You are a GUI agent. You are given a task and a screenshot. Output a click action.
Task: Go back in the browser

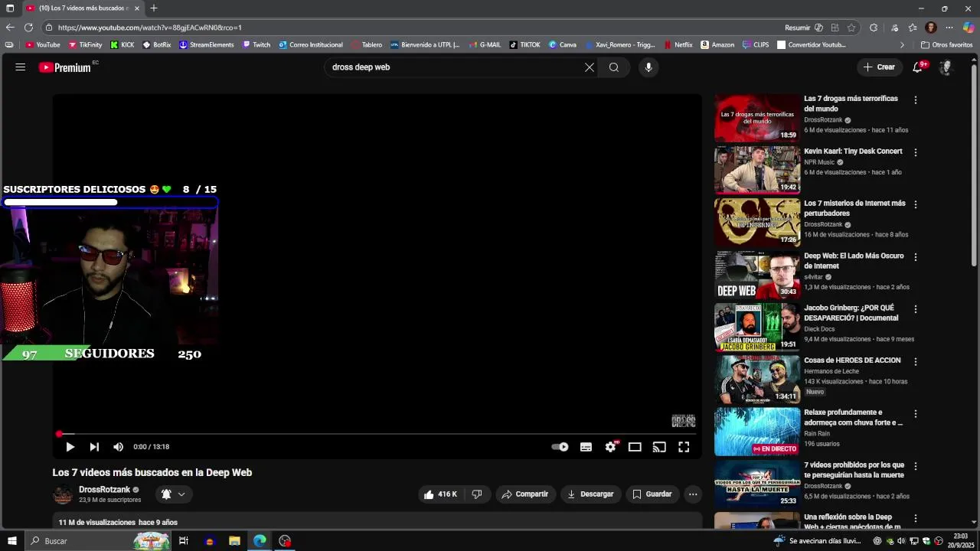click(x=10, y=28)
